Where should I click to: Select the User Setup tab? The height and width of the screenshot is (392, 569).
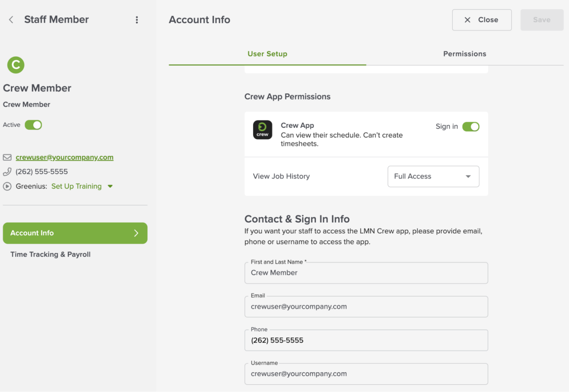click(267, 54)
